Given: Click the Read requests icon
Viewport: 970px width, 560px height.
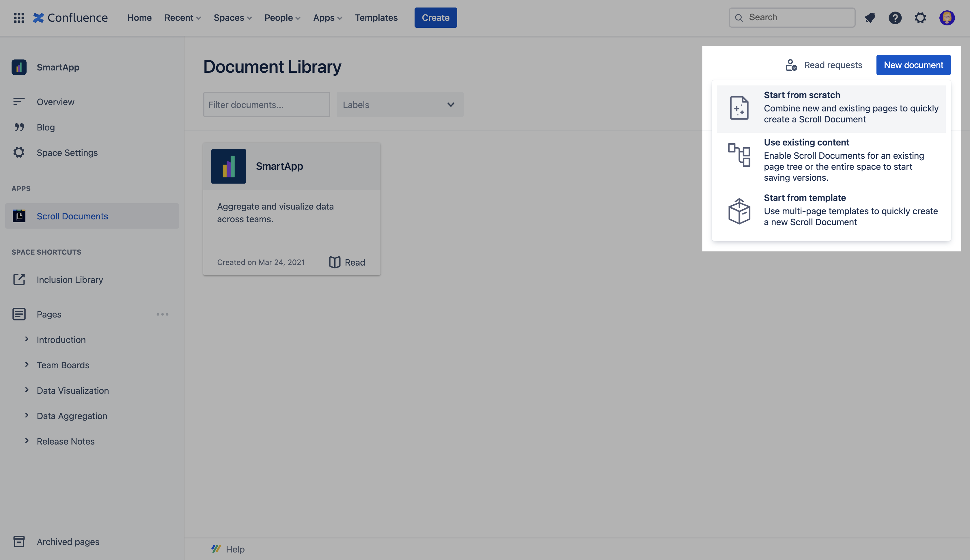Looking at the screenshot, I should pos(791,65).
